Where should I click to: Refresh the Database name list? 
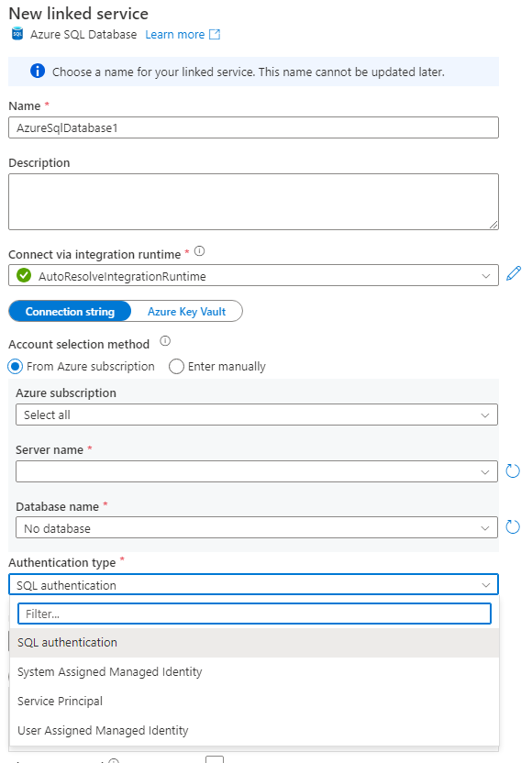[x=513, y=527]
